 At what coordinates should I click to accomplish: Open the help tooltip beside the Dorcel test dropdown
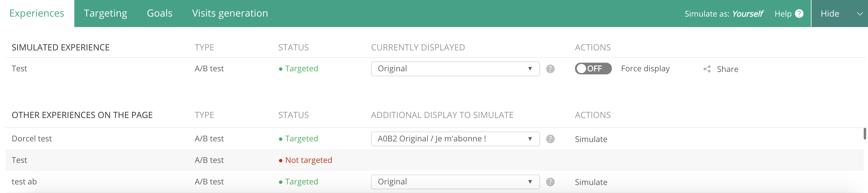coord(550,139)
